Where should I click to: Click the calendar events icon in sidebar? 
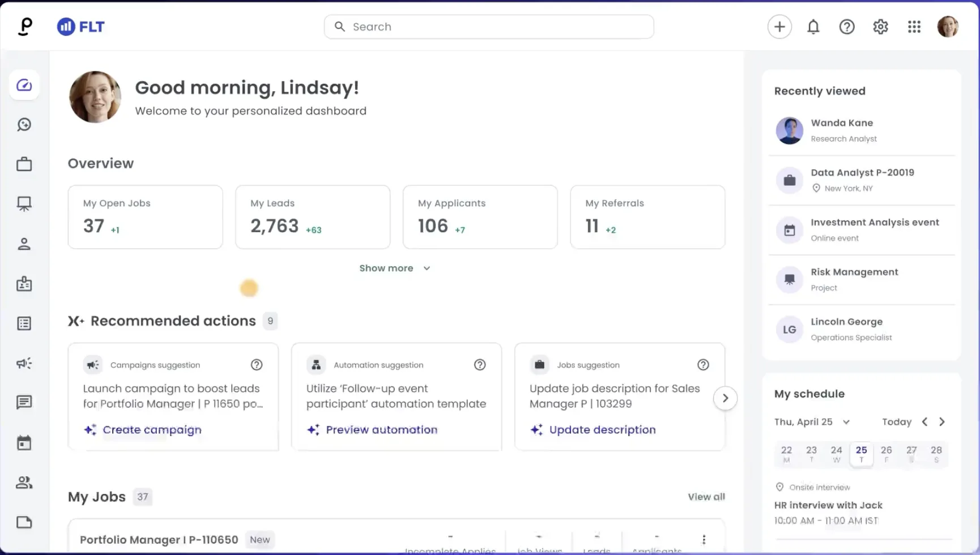point(24,443)
